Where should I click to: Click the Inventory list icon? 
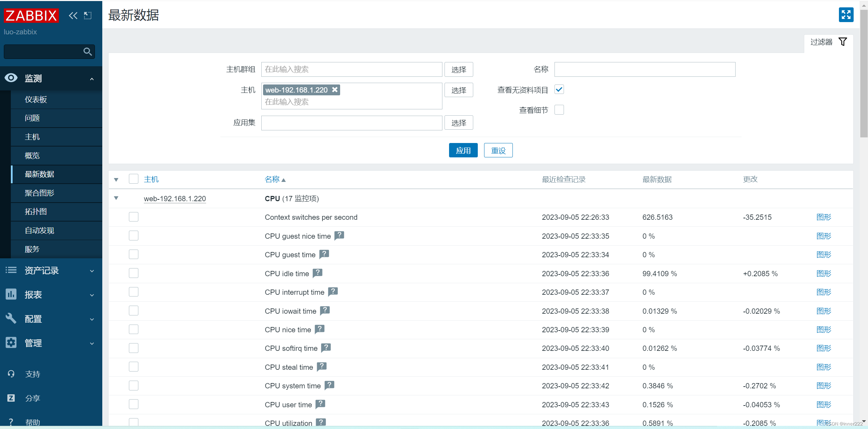[11, 270]
